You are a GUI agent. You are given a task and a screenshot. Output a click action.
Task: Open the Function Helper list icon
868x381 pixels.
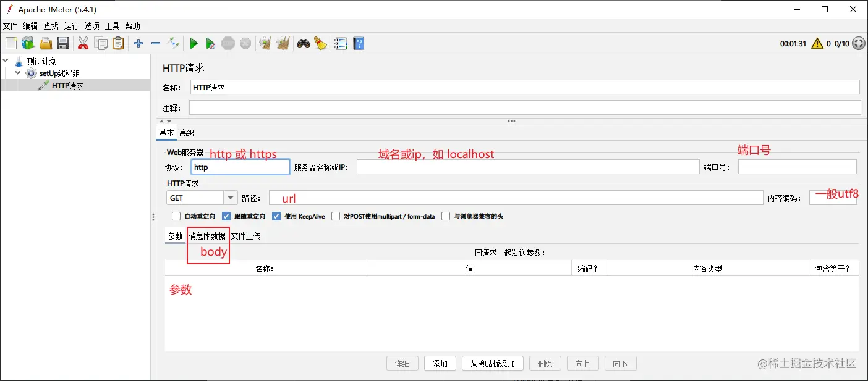(x=340, y=43)
